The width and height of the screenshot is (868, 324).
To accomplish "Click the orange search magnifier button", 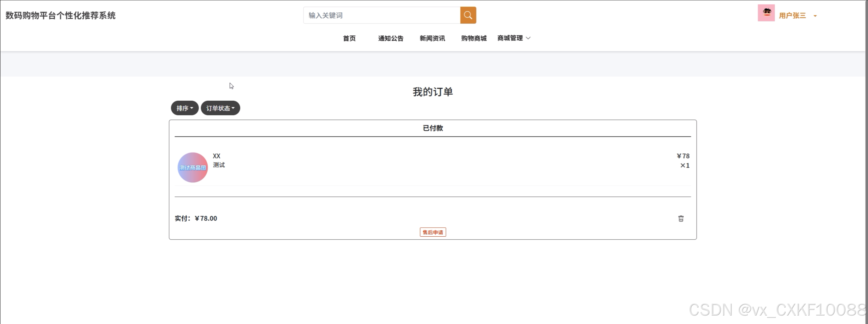I will (x=468, y=15).
